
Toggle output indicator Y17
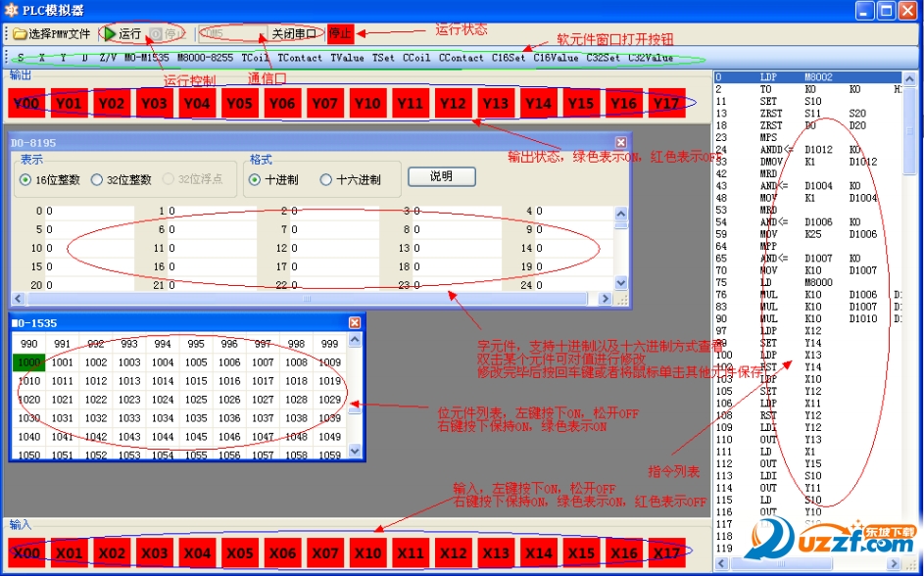[x=666, y=103]
